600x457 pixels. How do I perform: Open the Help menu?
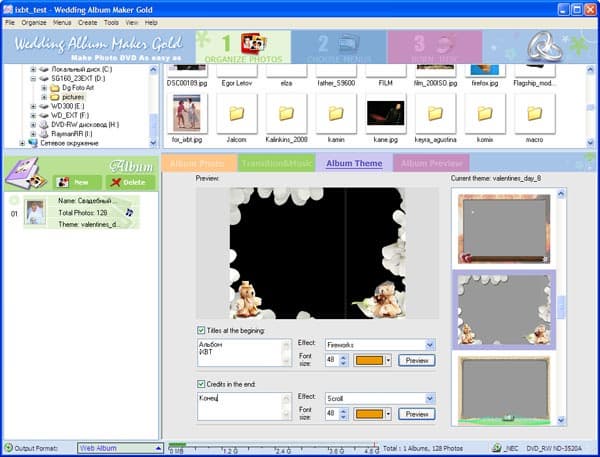(x=151, y=23)
